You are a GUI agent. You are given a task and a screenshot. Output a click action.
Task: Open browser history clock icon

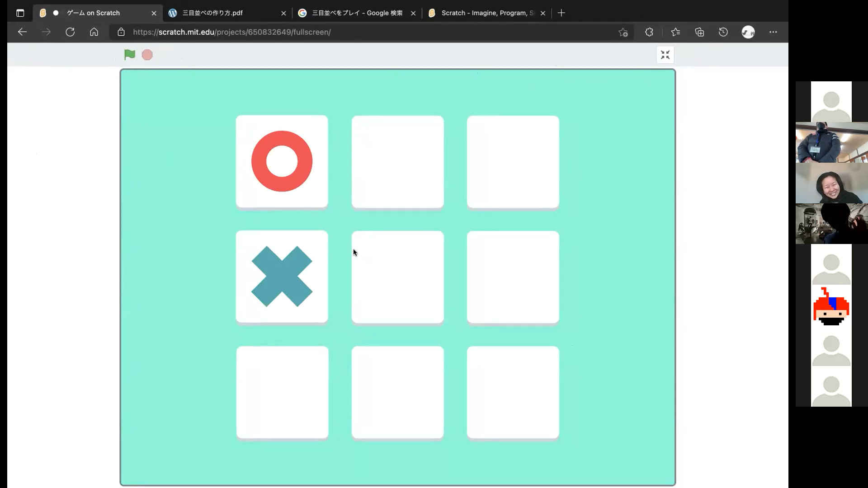(723, 32)
